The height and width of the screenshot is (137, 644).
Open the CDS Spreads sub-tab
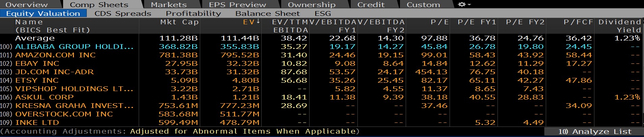[x=123, y=13]
